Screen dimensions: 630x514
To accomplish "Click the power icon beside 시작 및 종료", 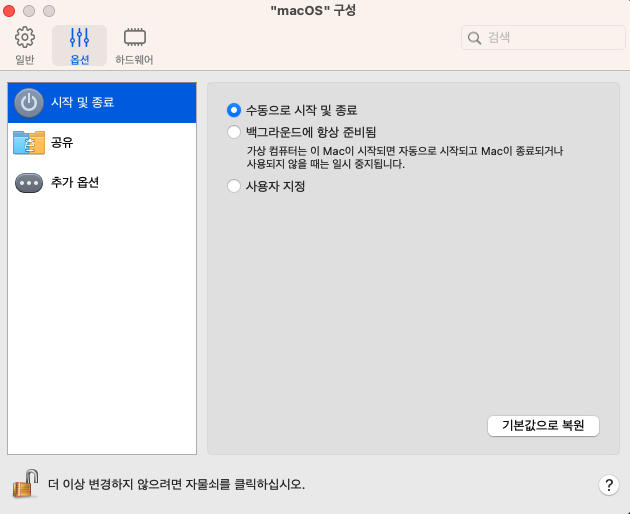I will 29,102.
